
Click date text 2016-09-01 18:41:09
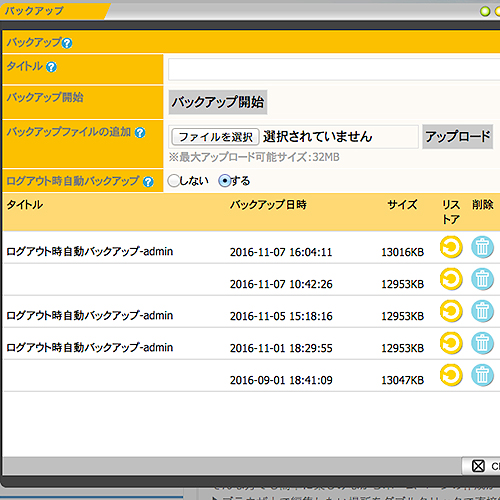point(281,380)
